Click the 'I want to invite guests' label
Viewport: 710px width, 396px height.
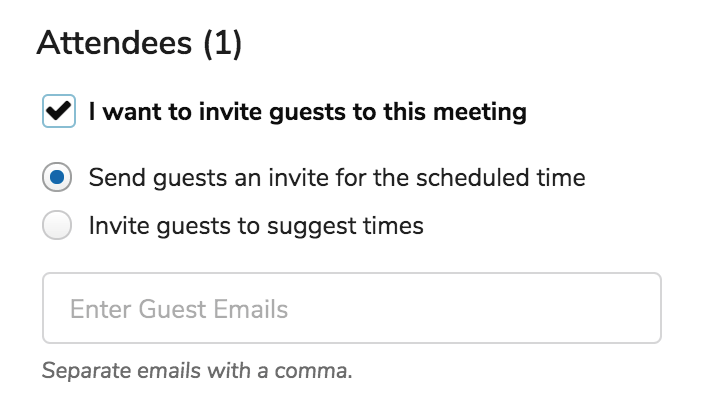tap(308, 112)
